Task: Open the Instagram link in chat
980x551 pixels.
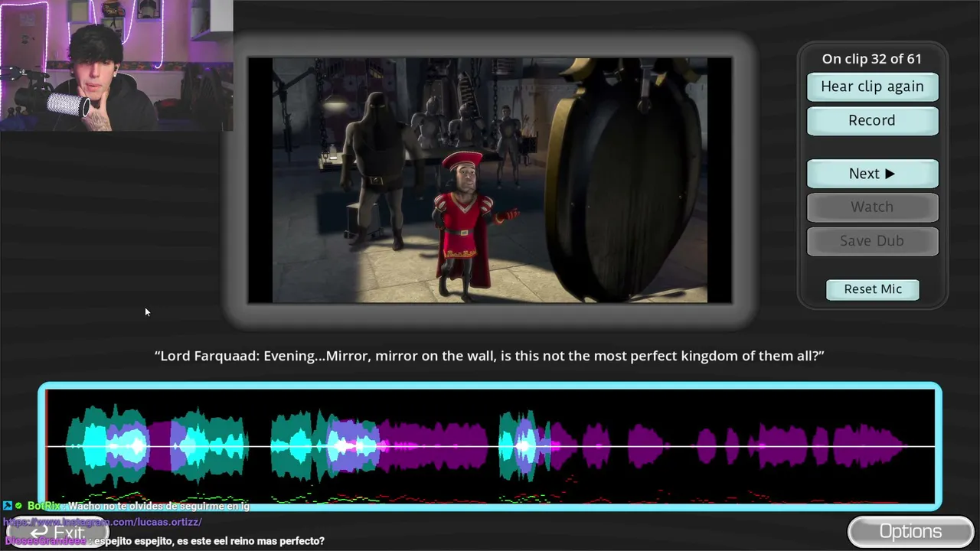Action: (103, 522)
